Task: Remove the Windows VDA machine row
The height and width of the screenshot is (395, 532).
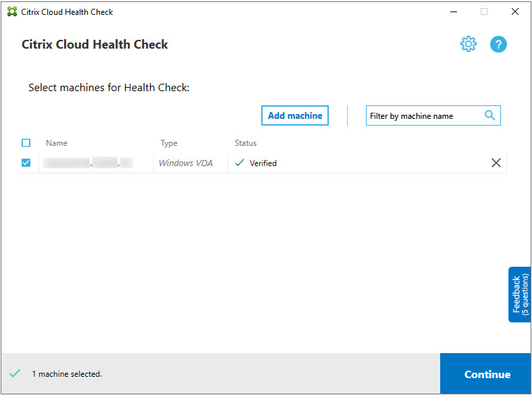Action: click(x=496, y=163)
